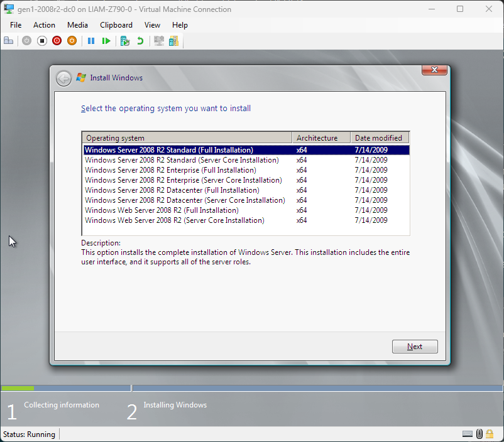504x442 pixels.
Task: Close the Virtual Machine Connection window
Action: tap(489, 9)
